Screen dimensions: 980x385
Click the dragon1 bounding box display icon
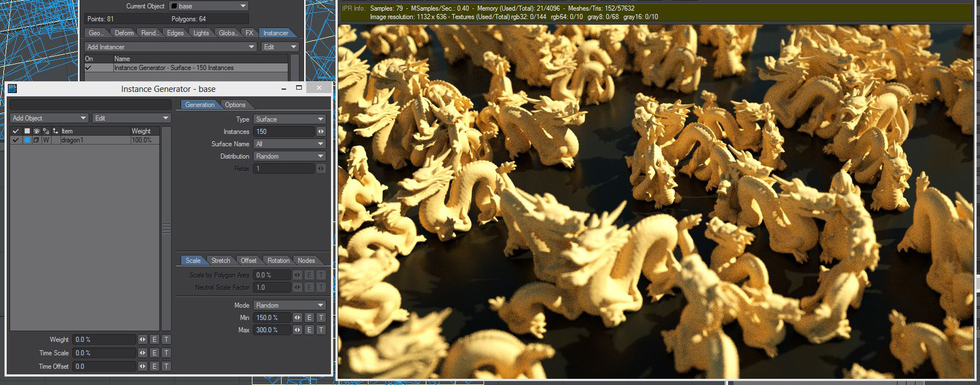coord(36,140)
